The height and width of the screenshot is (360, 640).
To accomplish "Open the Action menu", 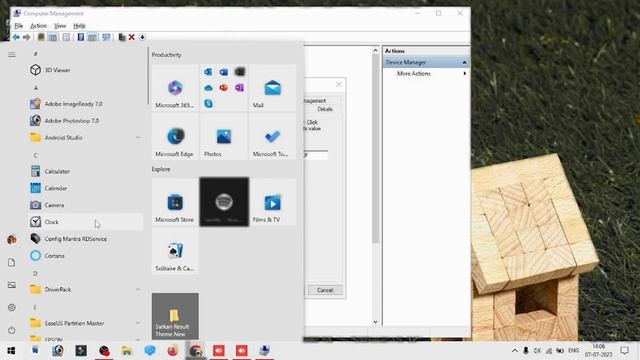I will click(x=38, y=26).
